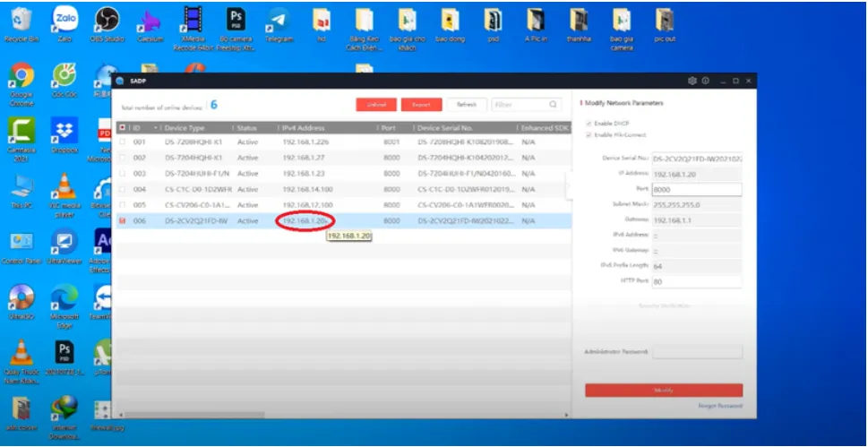Check the box for device 001
Image resolution: width=868 pixels, height=447 pixels.
coord(123,142)
